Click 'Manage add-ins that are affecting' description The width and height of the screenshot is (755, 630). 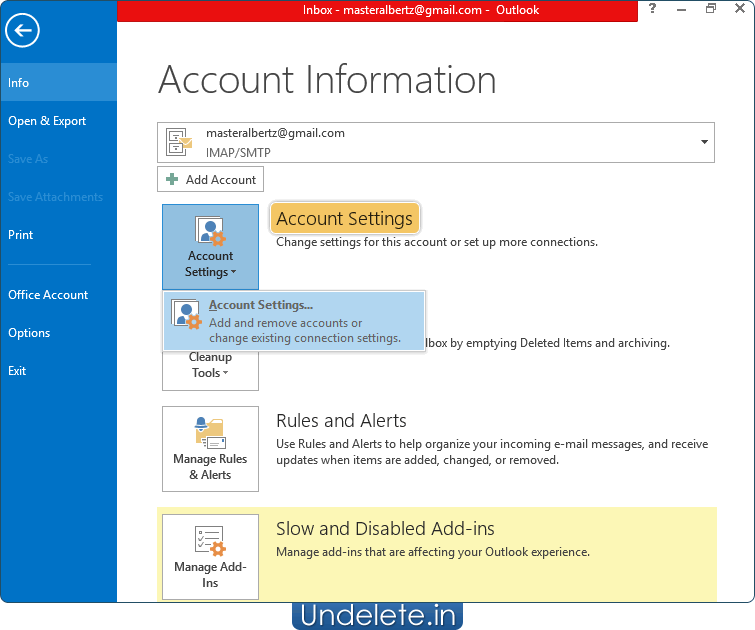(x=433, y=552)
